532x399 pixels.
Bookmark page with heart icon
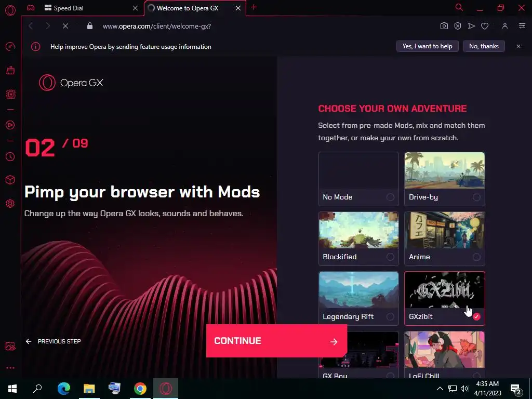485,26
